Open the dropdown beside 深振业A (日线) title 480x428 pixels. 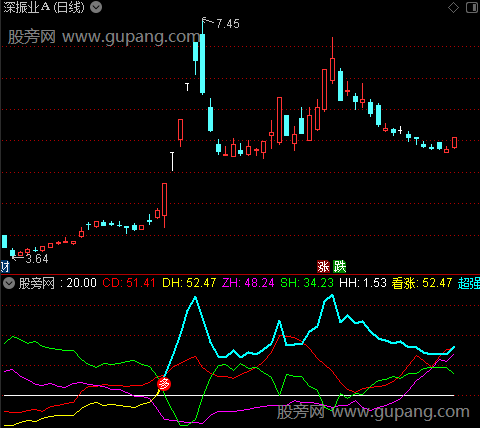[x=96, y=7]
